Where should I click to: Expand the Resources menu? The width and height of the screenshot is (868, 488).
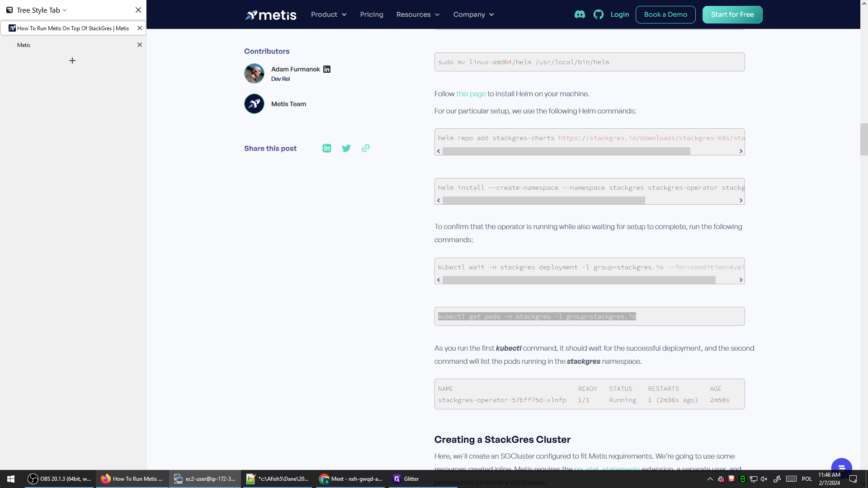click(x=418, y=14)
